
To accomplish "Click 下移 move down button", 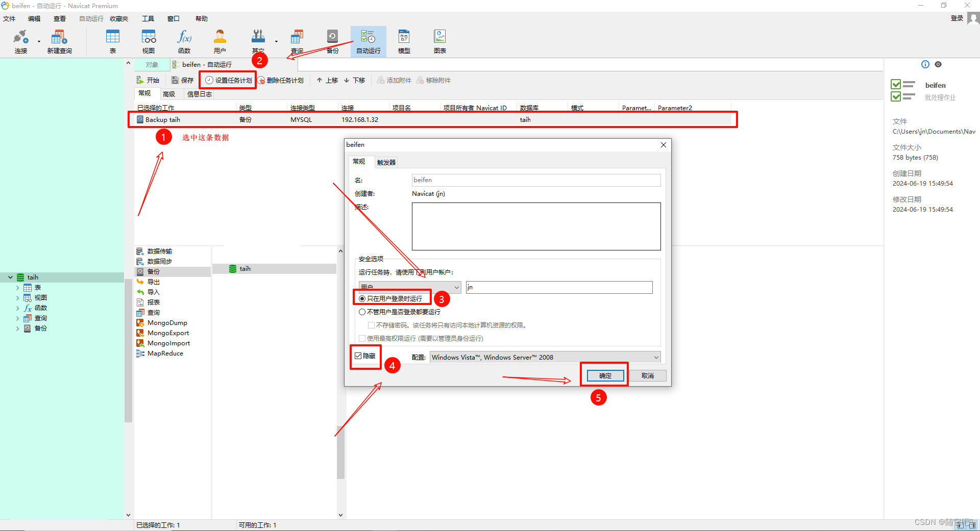I will 354,80.
